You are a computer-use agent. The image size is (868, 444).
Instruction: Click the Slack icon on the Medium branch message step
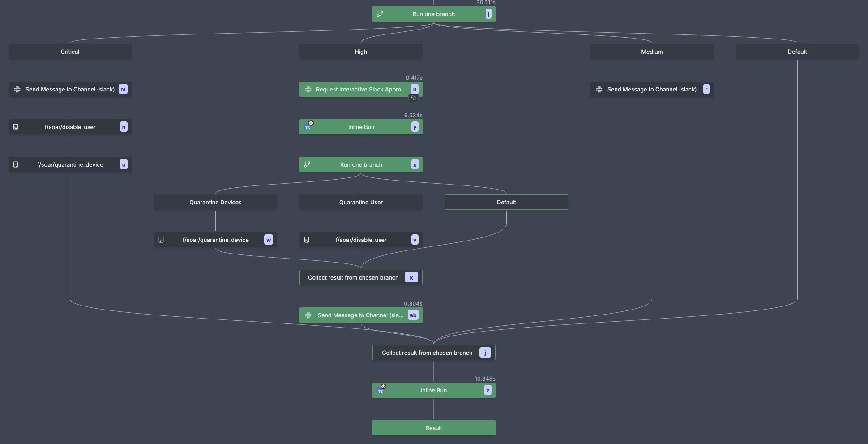click(x=599, y=89)
